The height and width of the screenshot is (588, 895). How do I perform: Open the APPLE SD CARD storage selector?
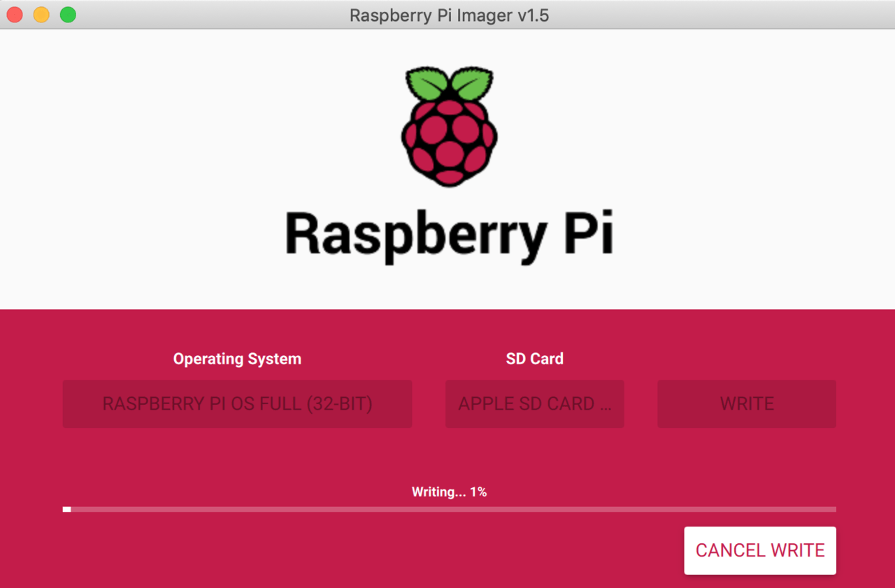click(x=534, y=404)
